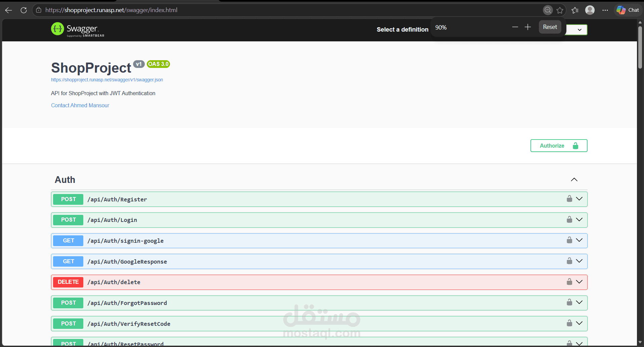The height and width of the screenshot is (347, 644).
Task: Click the vertical scrollbar thumb
Action: [x=640, y=47]
